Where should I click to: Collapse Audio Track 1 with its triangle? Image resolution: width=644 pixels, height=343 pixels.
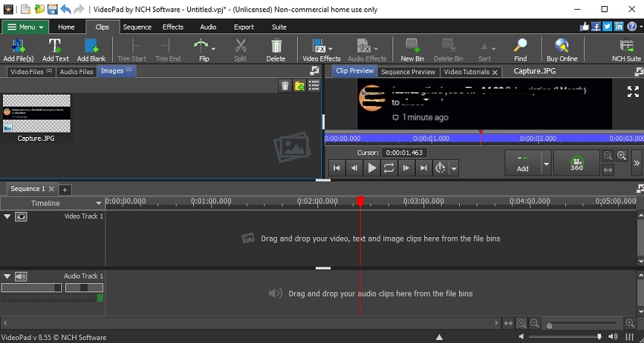click(7, 276)
